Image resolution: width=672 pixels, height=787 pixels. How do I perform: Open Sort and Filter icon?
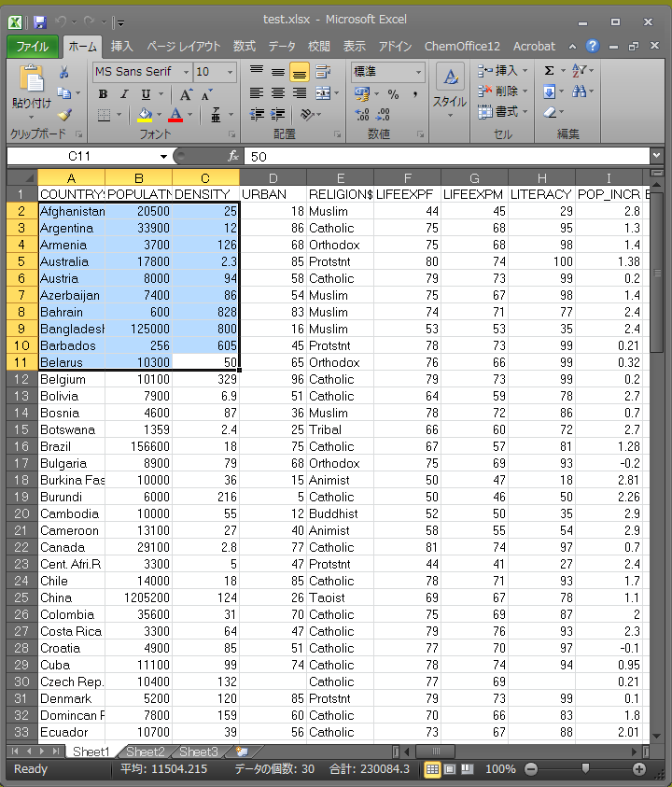click(x=579, y=71)
